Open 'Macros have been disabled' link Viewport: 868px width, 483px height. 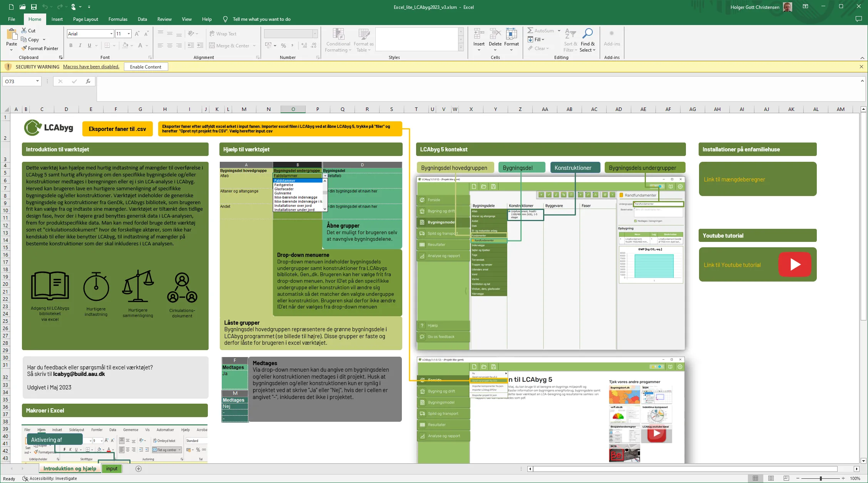click(91, 67)
